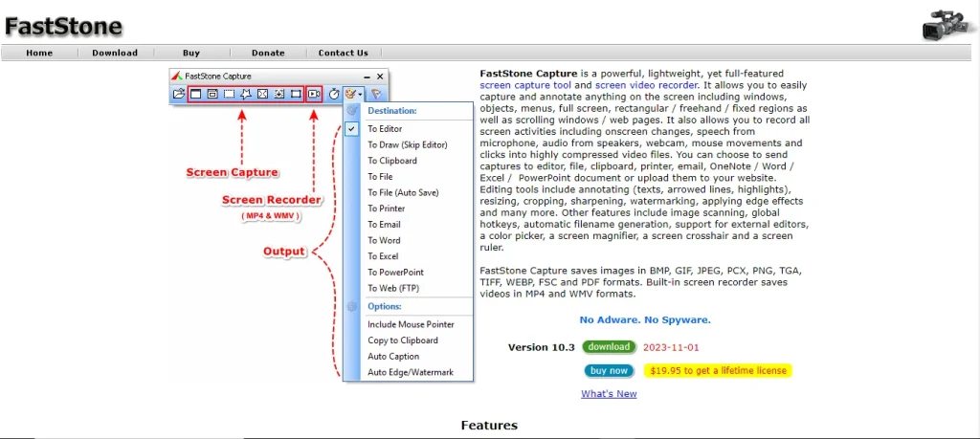Minimize the FastStone Capture toolbar window

367,77
